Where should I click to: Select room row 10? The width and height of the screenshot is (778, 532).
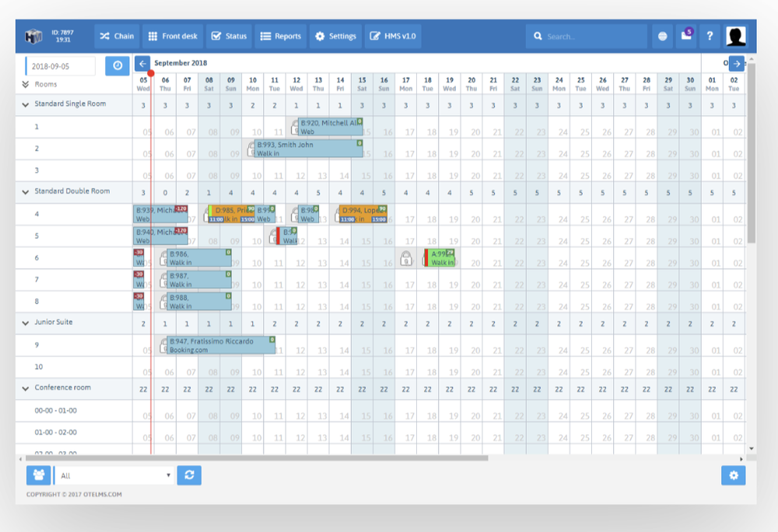[74, 367]
